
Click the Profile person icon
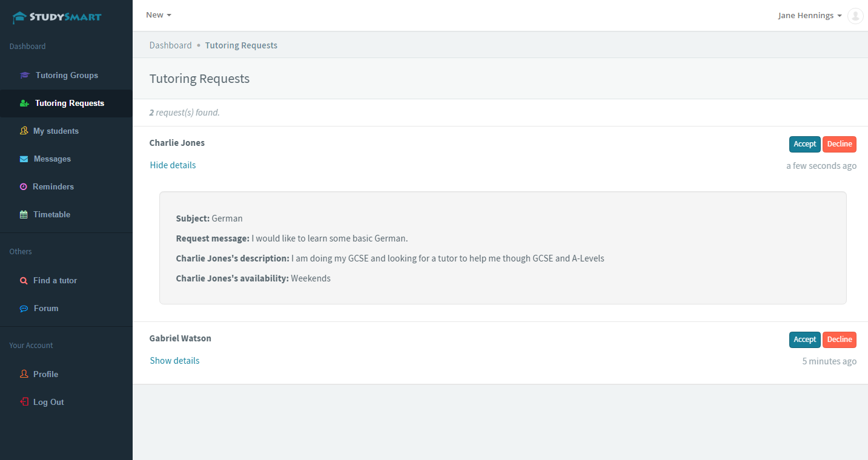[x=23, y=374]
